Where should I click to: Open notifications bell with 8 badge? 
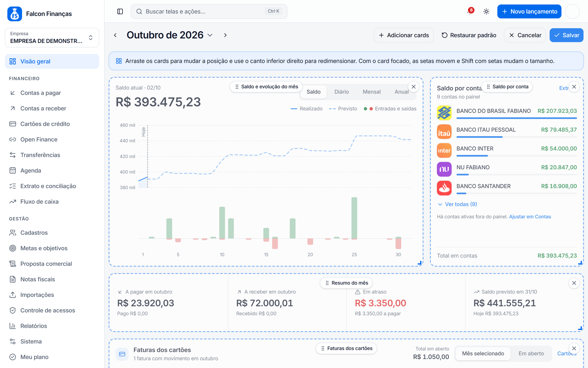pyautogui.click(x=470, y=11)
